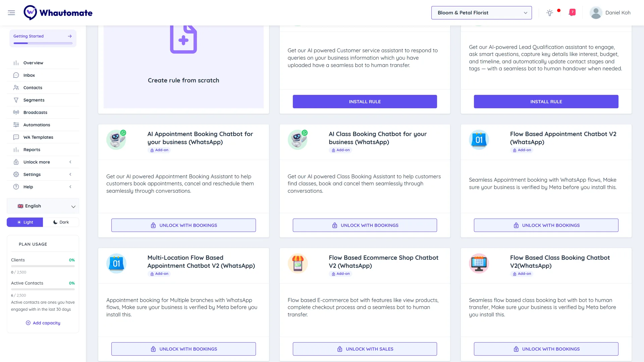Switch to Dark theme

[61, 222]
